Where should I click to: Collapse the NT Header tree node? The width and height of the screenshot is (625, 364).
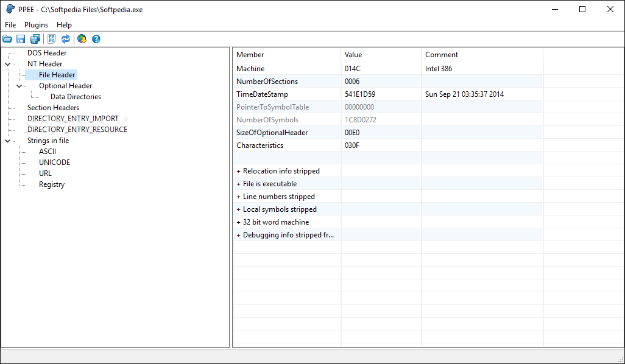tap(7, 64)
